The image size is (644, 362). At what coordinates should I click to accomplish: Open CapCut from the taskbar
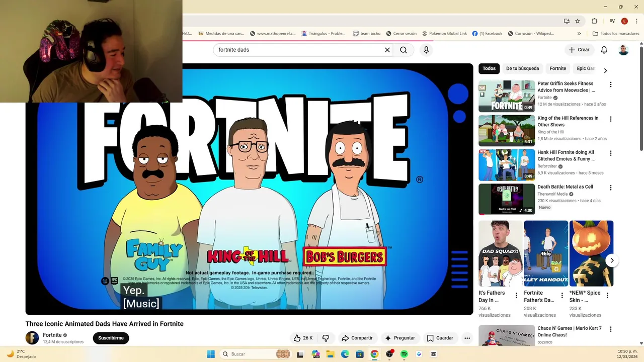[x=433, y=354]
